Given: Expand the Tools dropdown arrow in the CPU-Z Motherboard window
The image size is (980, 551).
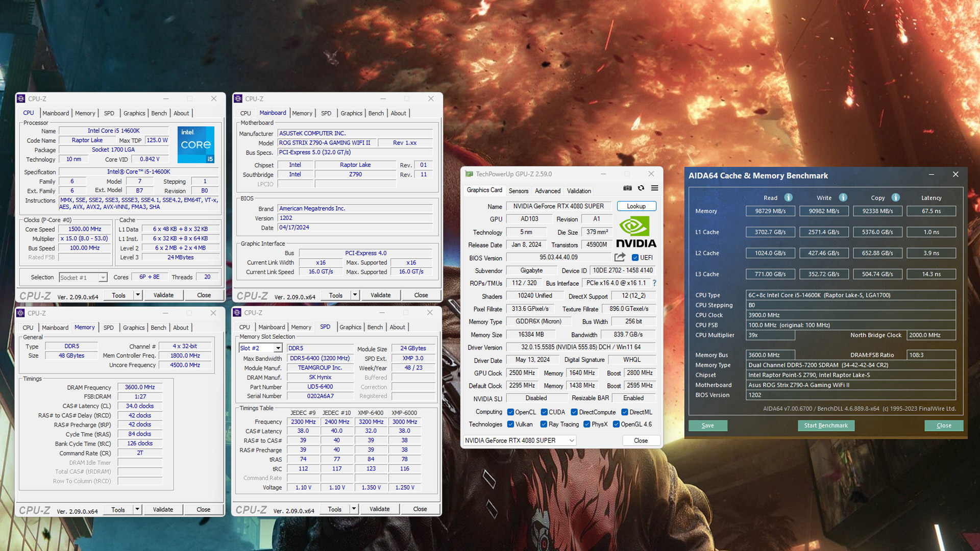Looking at the screenshot, I should click(x=355, y=295).
